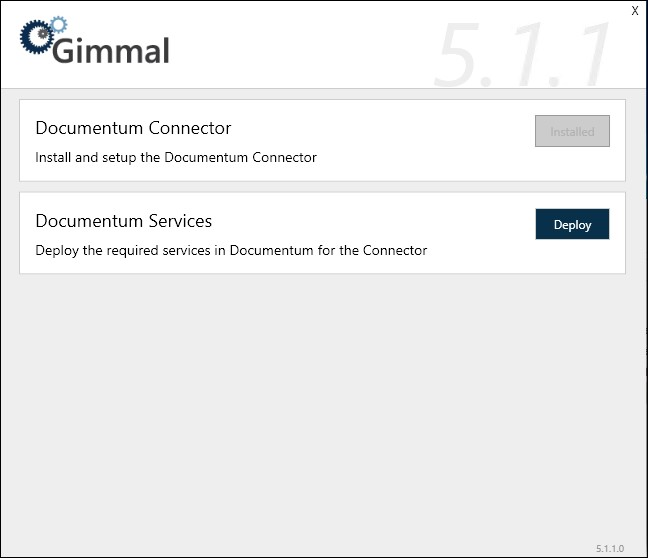The width and height of the screenshot is (648, 558).
Task: Close the installer with the X button
Action: pyautogui.click(x=635, y=10)
